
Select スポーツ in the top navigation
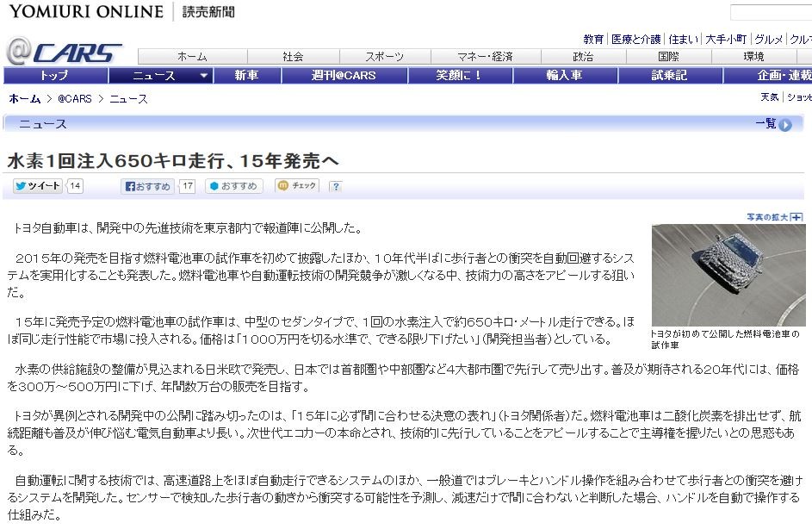[x=385, y=57]
